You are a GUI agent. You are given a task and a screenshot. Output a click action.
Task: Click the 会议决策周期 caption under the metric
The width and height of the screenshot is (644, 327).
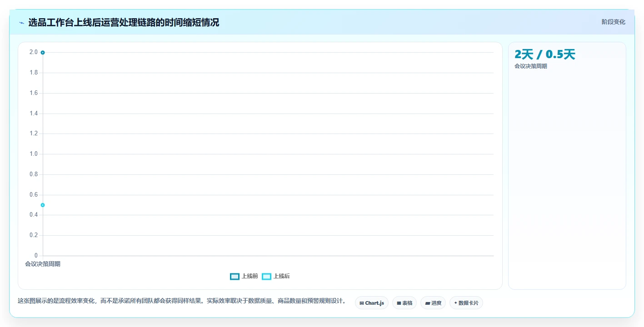point(531,66)
